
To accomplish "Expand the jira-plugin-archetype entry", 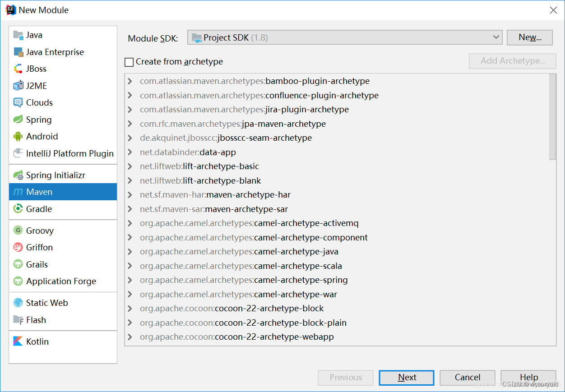I will (x=130, y=110).
